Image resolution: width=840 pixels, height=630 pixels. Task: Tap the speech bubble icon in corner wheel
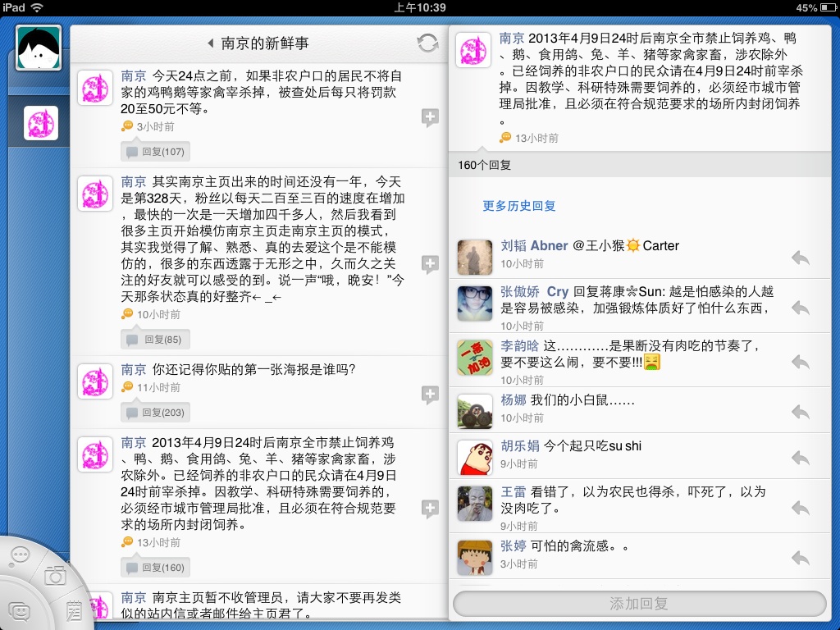[20, 555]
